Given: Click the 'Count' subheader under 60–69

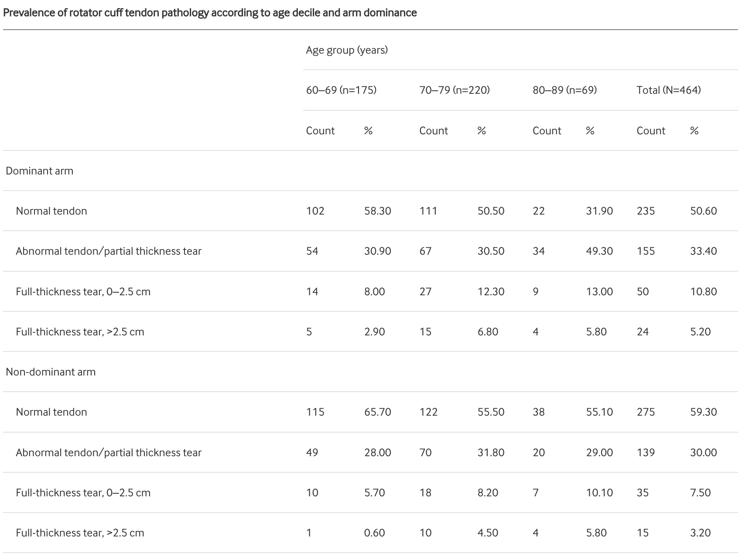Looking at the screenshot, I should point(320,131).
